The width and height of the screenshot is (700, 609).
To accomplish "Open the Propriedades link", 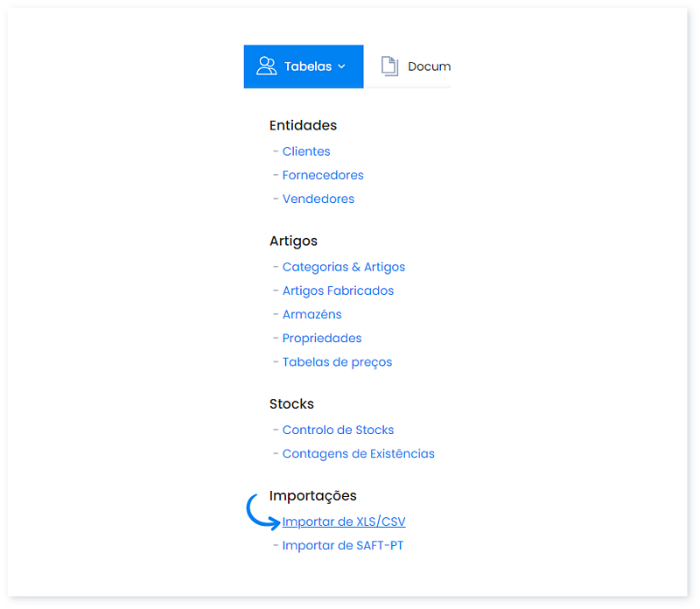I will point(322,338).
